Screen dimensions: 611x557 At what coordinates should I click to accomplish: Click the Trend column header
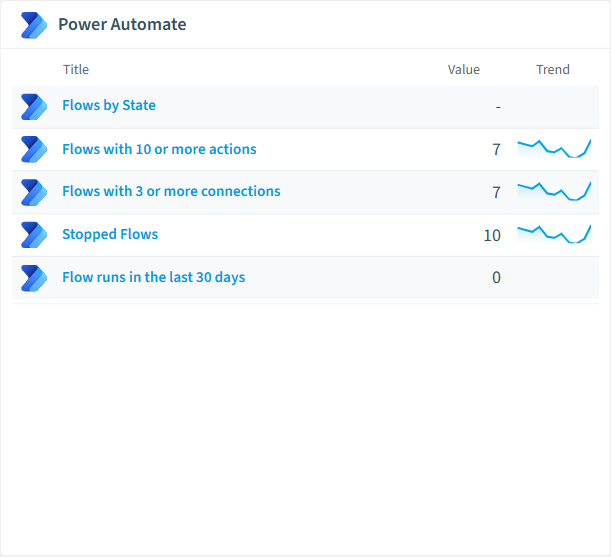coord(553,69)
